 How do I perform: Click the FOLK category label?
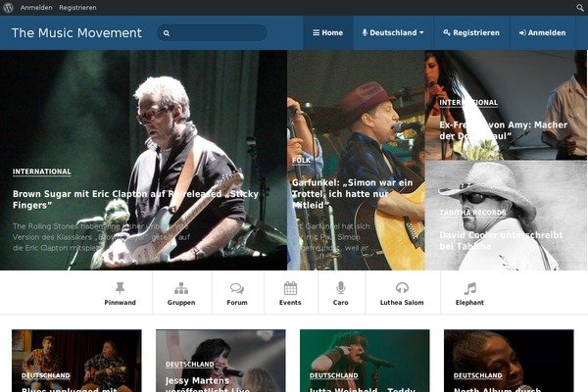click(302, 161)
